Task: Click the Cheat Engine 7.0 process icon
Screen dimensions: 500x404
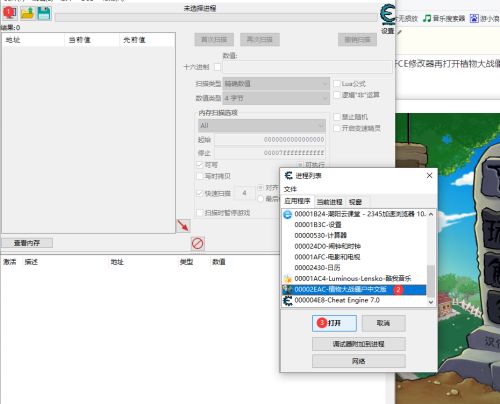Action: (287, 300)
